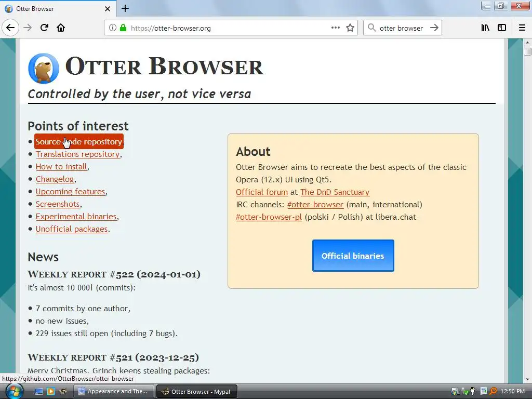Open the How to install link

click(61, 167)
